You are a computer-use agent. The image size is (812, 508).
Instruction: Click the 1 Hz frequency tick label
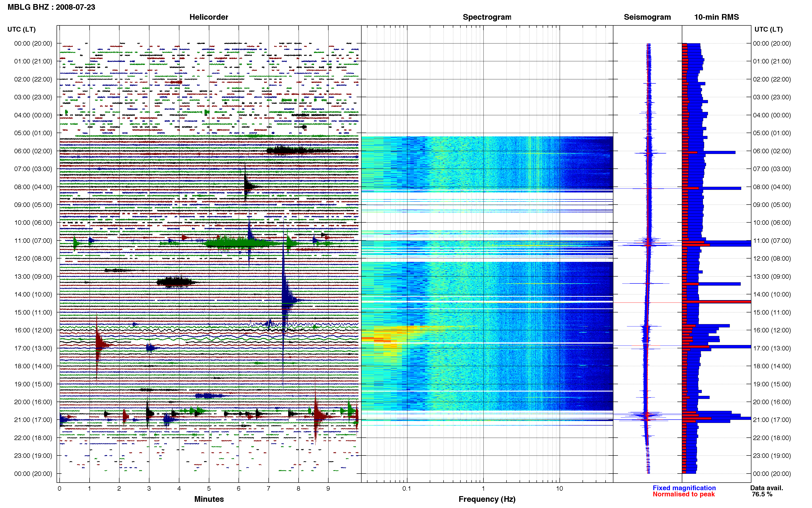[483, 488]
